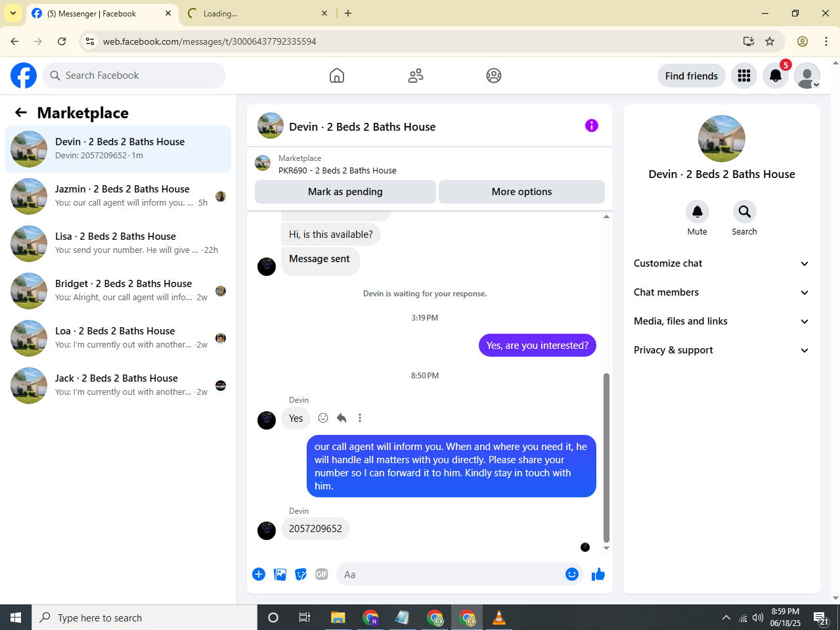Click the chat scroll down arrow
The width and height of the screenshot is (840, 630).
(x=606, y=548)
